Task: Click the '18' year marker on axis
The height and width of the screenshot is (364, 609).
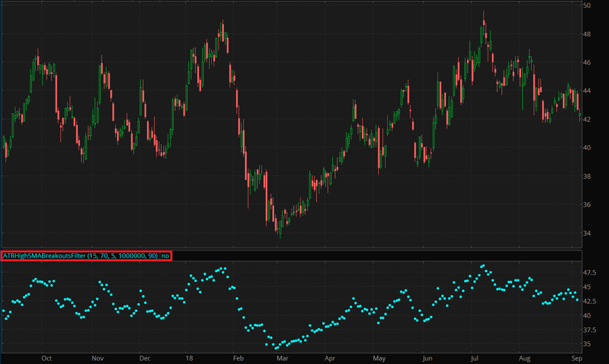Action: click(x=189, y=357)
